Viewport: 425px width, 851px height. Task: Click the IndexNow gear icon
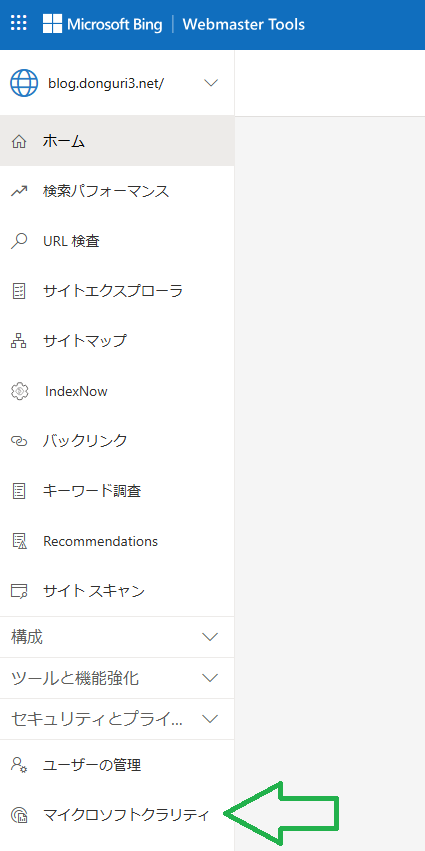(x=19, y=391)
